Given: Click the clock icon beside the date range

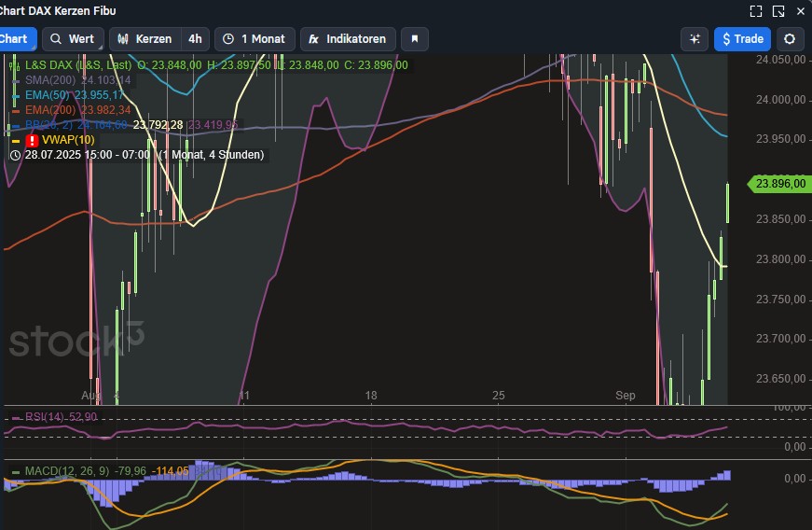Looking at the screenshot, I should pyautogui.click(x=15, y=155).
